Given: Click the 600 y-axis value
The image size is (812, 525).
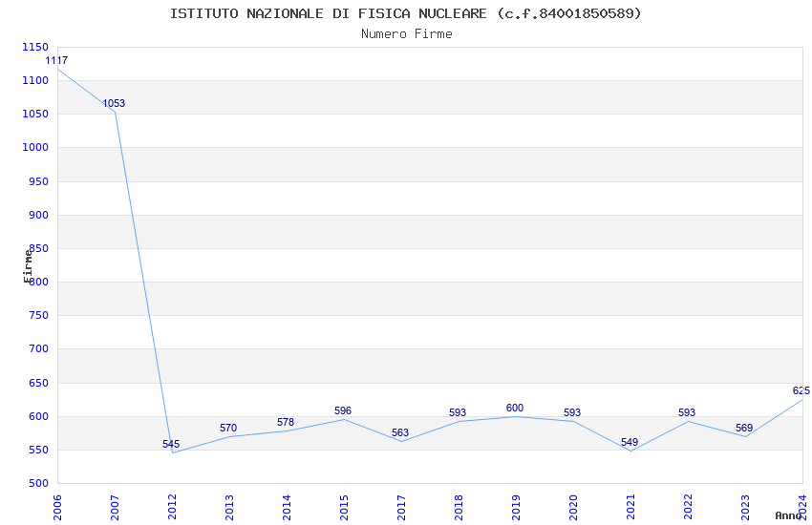Looking at the screenshot, I should click(x=38, y=416).
